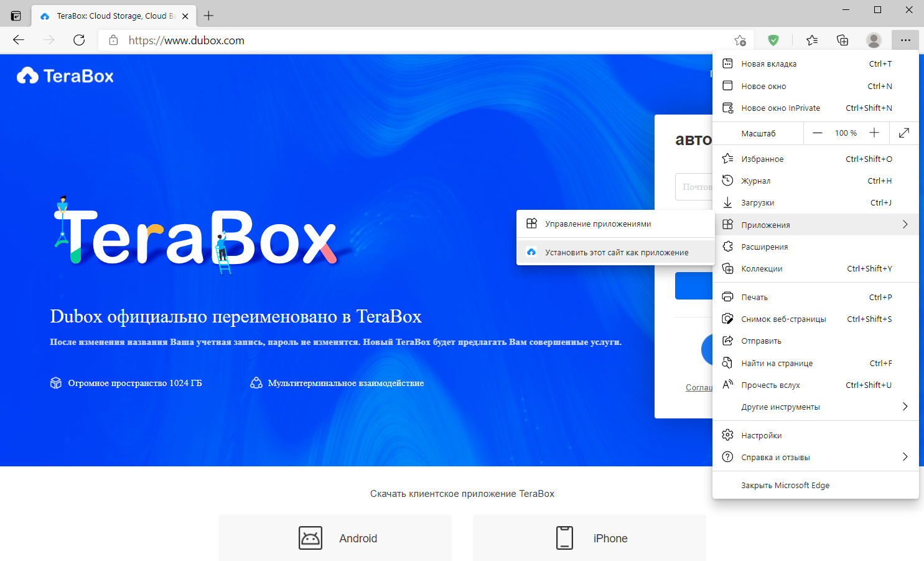Select Новое окно menu item
924x561 pixels.
pos(816,86)
